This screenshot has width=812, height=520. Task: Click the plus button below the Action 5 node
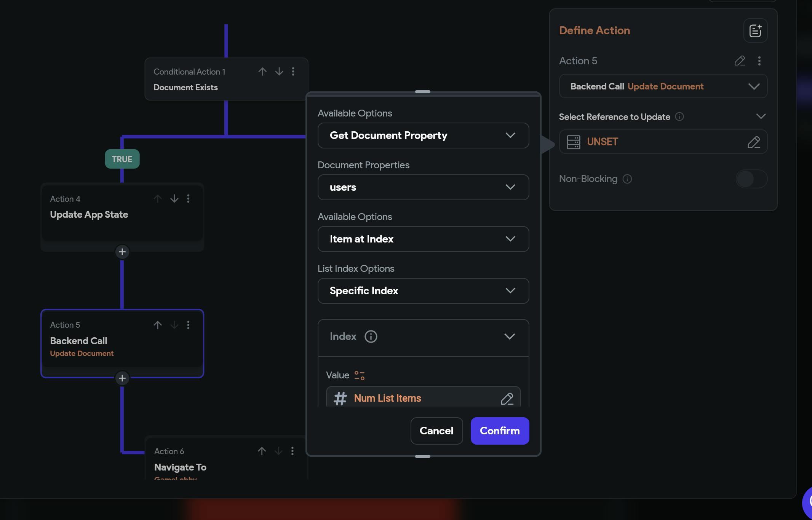click(x=122, y=378)
